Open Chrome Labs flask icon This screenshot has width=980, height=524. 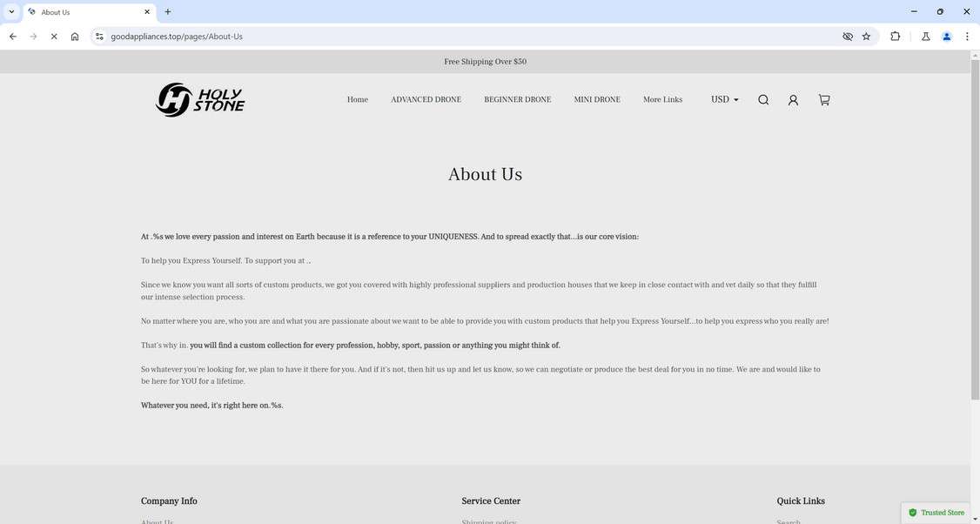[926, 37]
